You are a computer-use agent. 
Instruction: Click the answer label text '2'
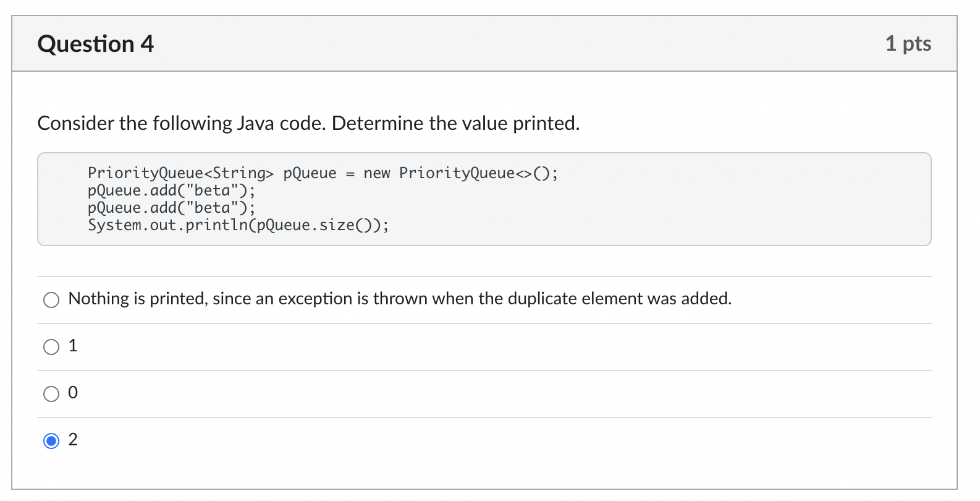[x=73, y=440]
